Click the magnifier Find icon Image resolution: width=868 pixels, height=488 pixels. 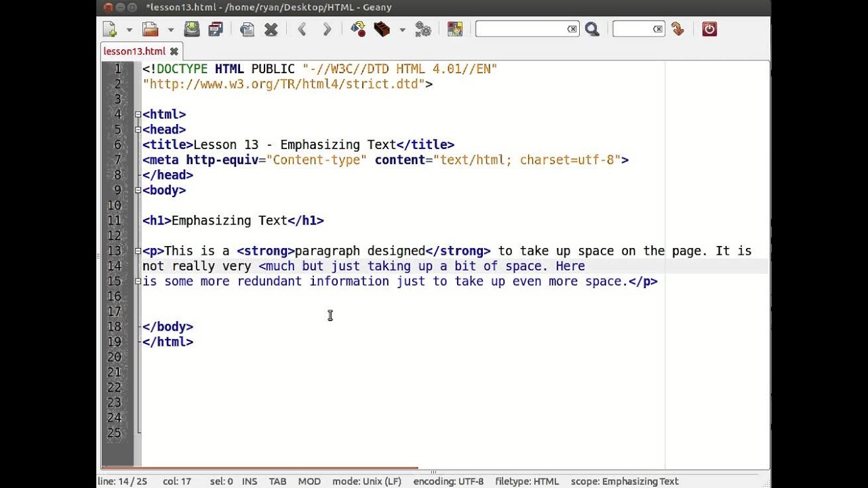[x=592, y=29]
